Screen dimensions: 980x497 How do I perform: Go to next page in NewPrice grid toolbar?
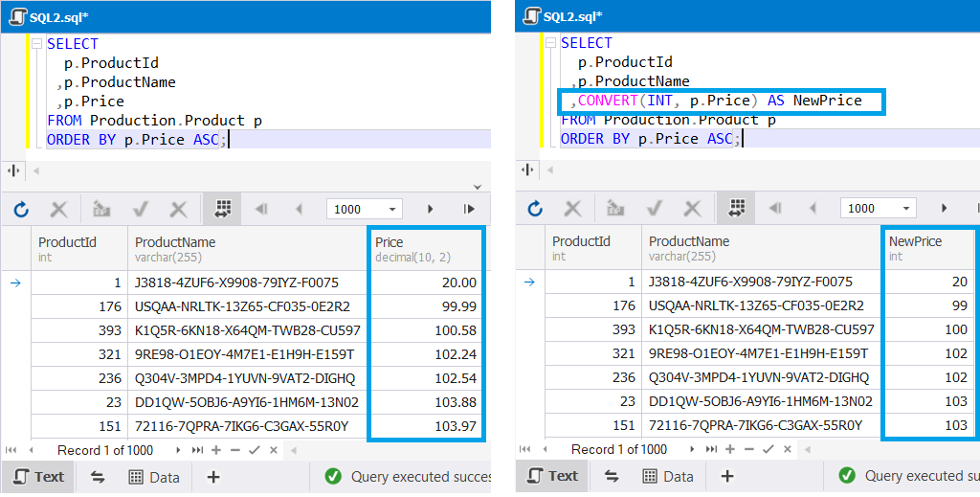coord(944,208)
